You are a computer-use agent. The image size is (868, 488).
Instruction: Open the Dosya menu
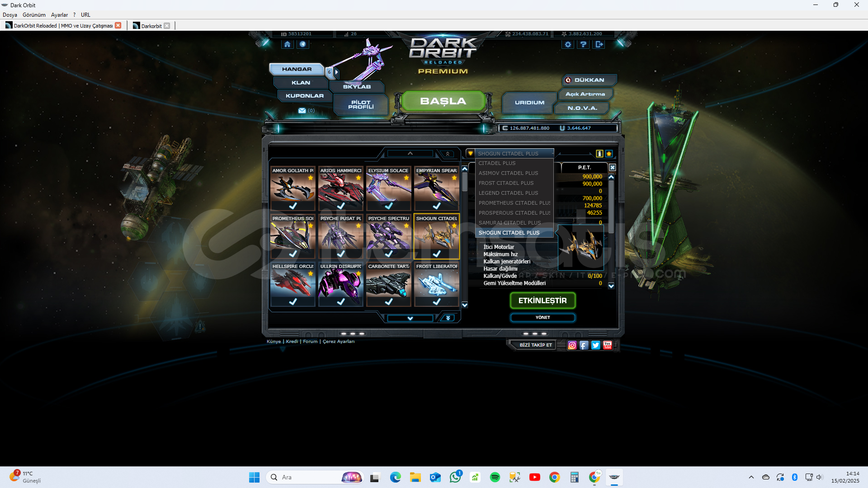coord(10,15)
